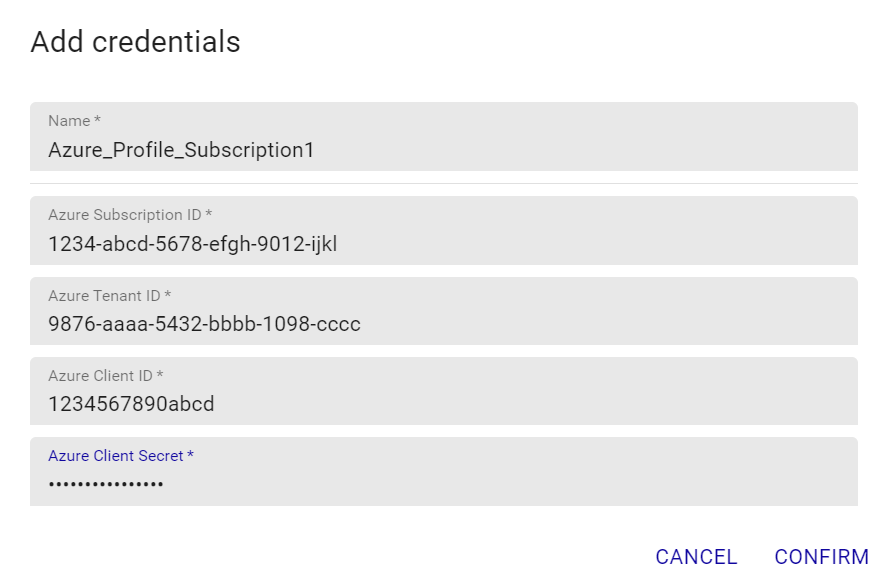Click the 9876-aaaa-5432-bbbb-1098-cccc text

(204, 324)
